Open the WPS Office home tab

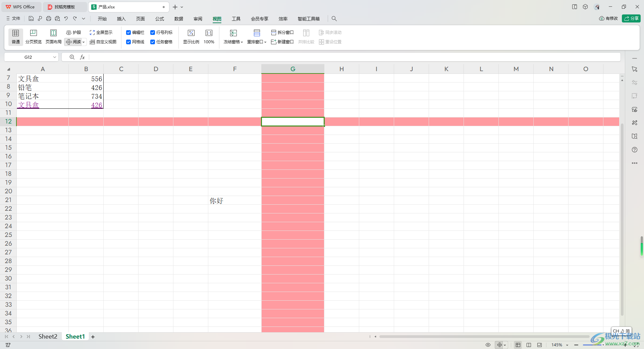pos(21,7)
